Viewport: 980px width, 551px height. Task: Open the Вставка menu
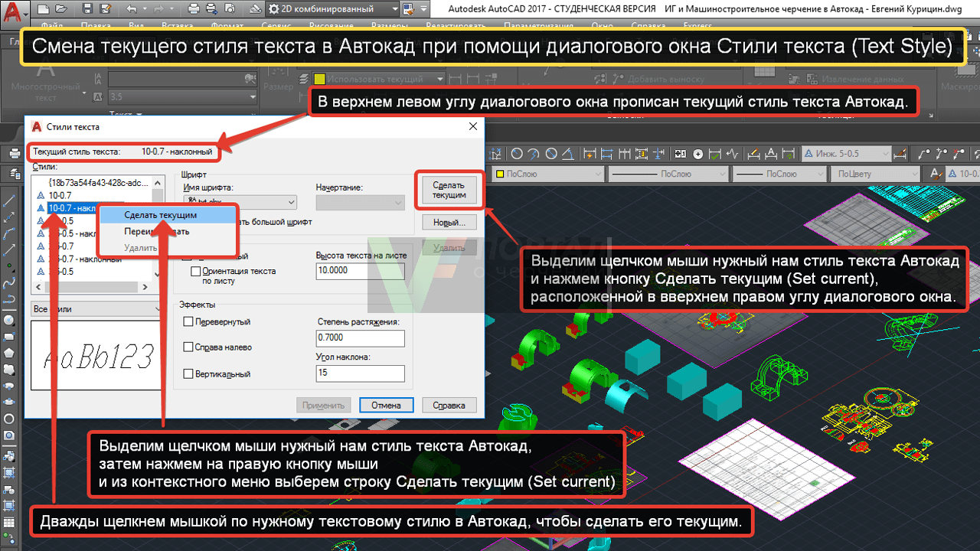point(177,25)
